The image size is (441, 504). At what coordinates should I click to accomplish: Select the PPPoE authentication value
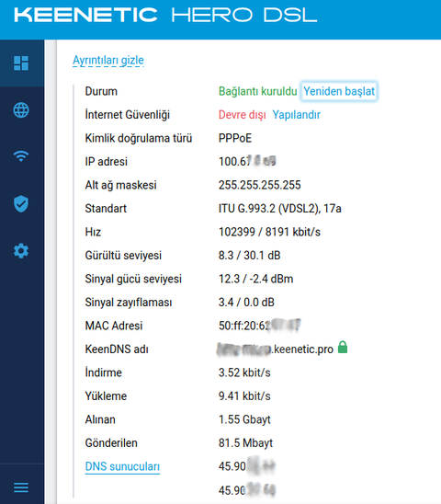[235, 138]
